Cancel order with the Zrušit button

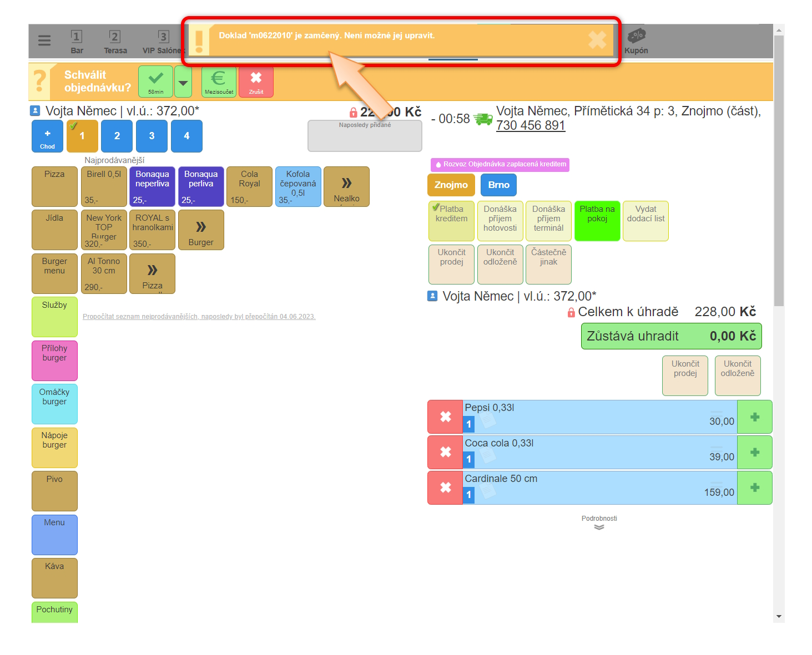[x=256, y=82]
